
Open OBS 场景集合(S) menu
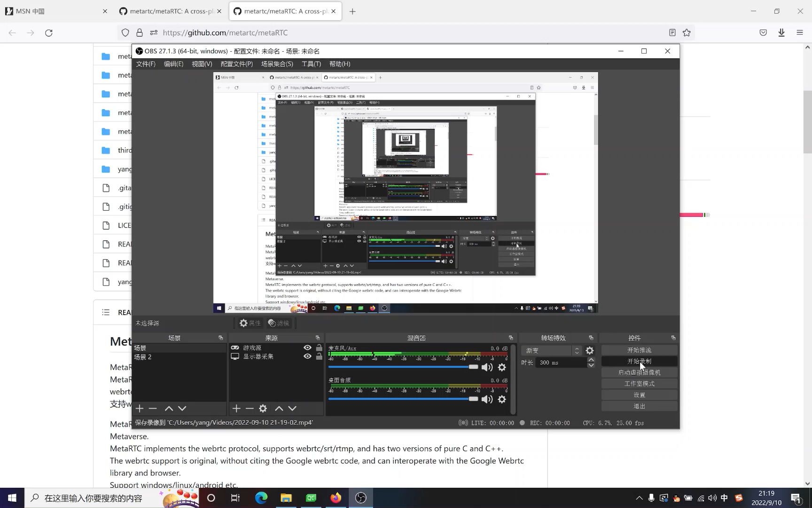(x=277, y=64)
